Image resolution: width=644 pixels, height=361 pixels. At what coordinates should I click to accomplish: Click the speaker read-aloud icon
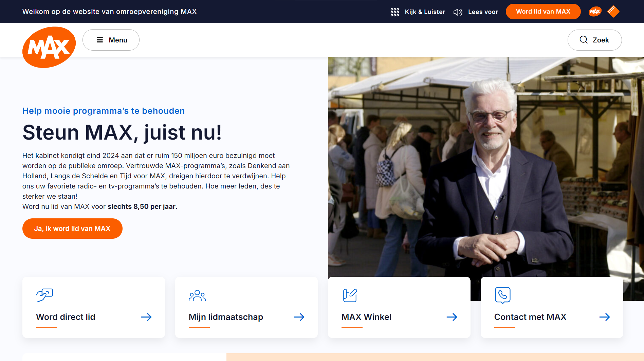click(x=458, y=12)
